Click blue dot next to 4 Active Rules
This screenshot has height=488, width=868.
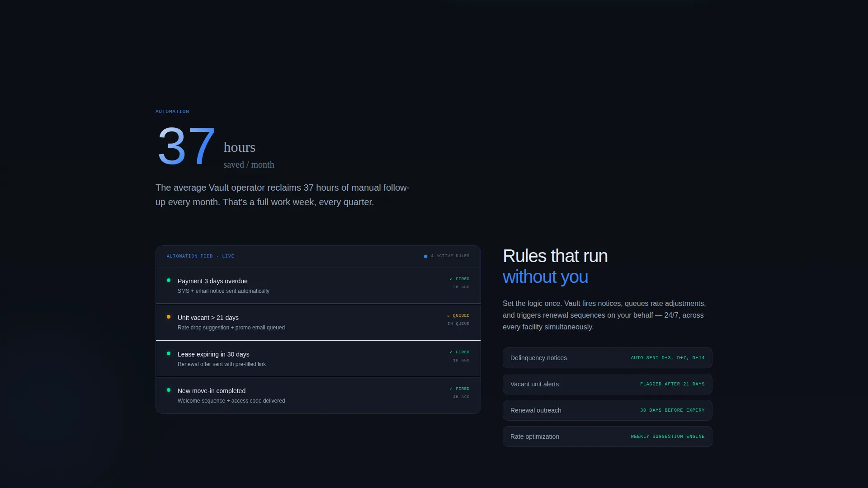tap(425, 256)
